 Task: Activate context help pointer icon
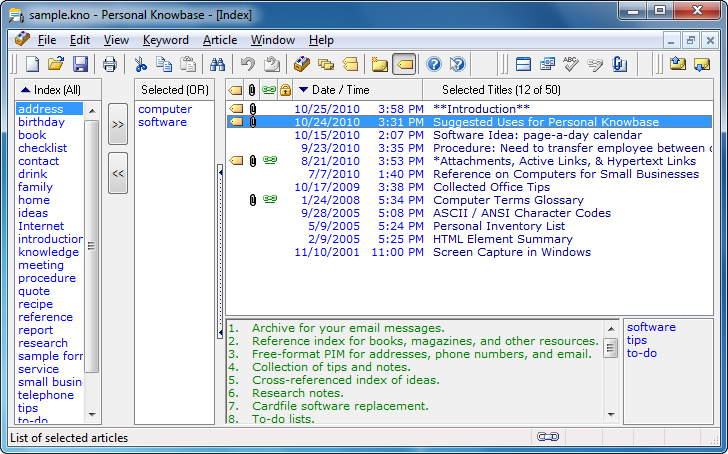coord(458,64)
